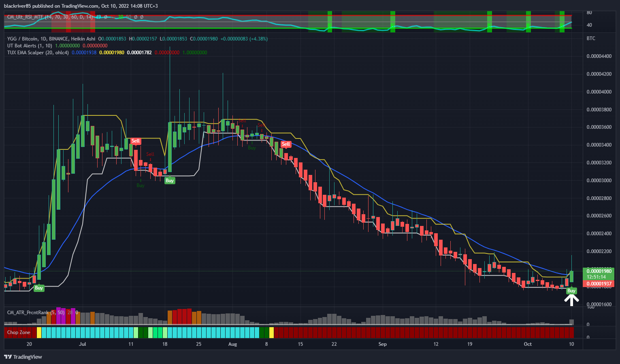Viewport: 620px width, 364px height.
Task: Select the CM_Ult_RSI_MTF indicator legend
Action: [x=50, y=17]
